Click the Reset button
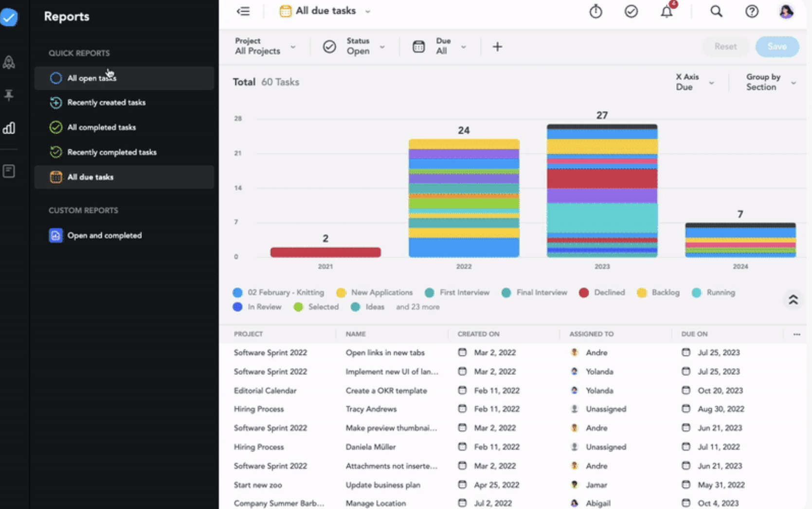The height and width of the screenshot is (509, 812). point(725,47)
